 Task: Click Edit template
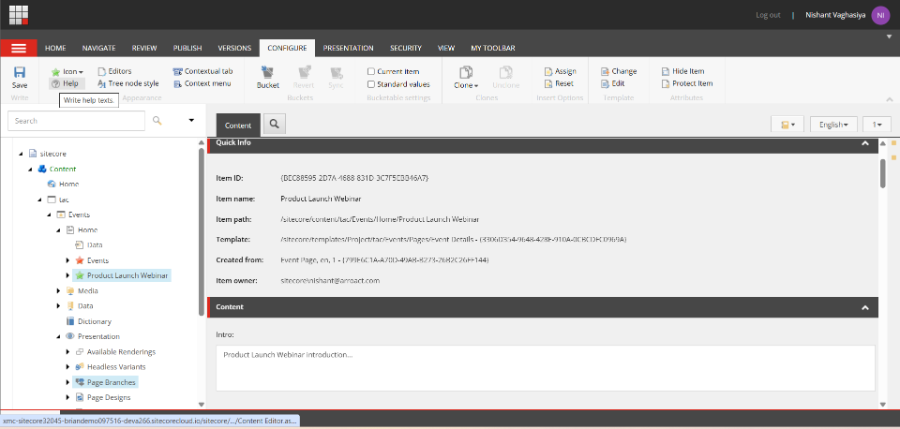pos(612,84)
